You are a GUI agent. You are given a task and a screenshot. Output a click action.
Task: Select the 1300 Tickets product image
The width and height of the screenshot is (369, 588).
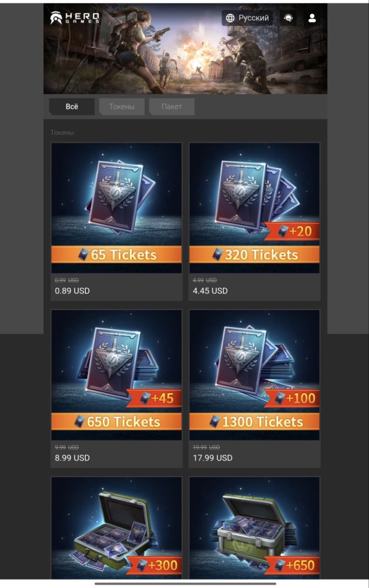(x=255, y=375)
